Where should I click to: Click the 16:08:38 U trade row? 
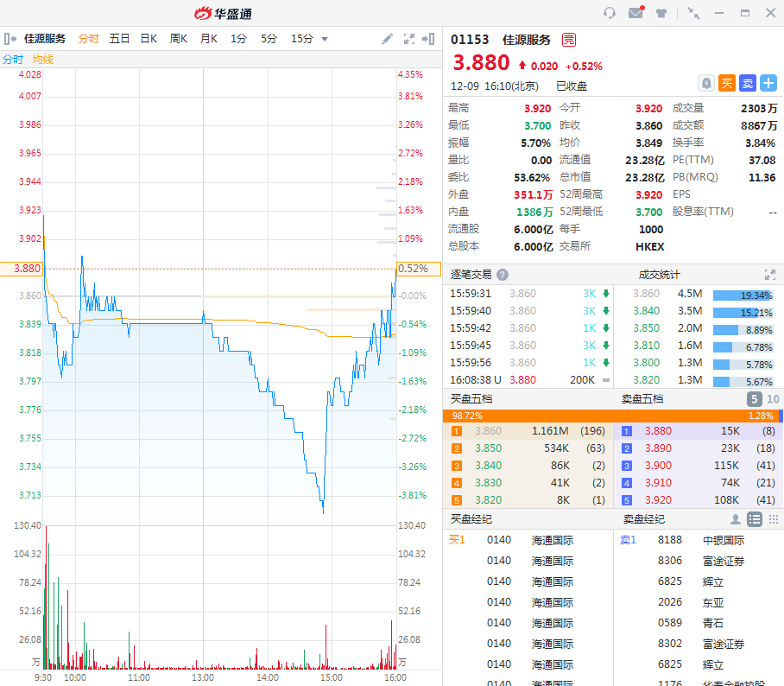(529, 380)
